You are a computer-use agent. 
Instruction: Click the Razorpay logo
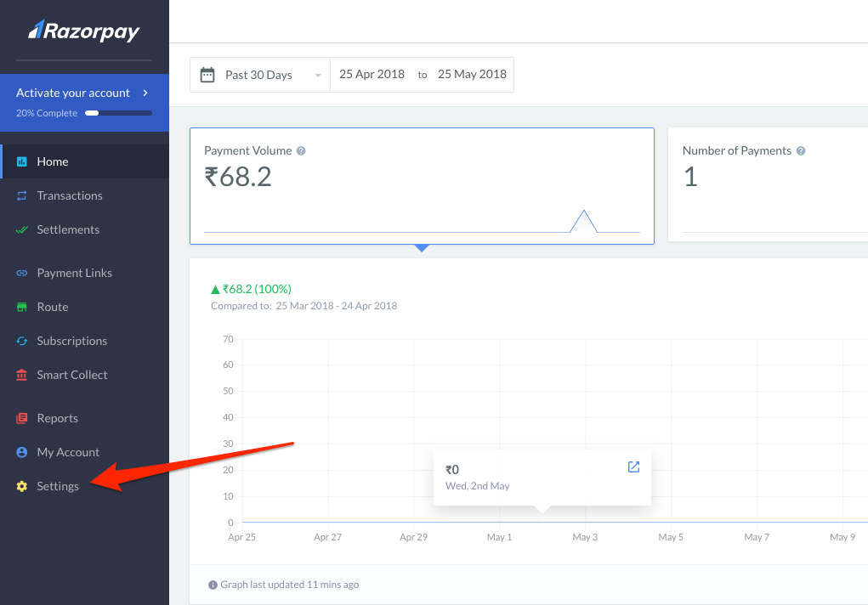(84, 31)
